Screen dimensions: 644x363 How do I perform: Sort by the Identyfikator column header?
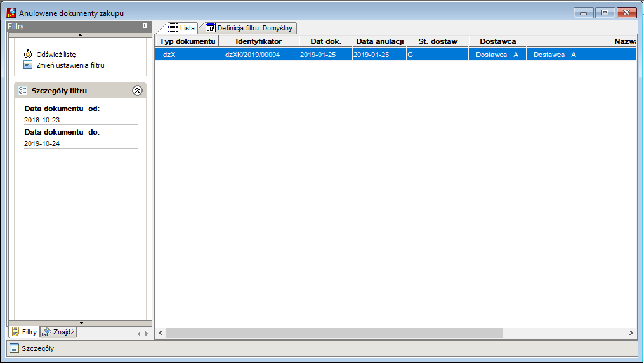pyautogui.click(x=259, y=41)
